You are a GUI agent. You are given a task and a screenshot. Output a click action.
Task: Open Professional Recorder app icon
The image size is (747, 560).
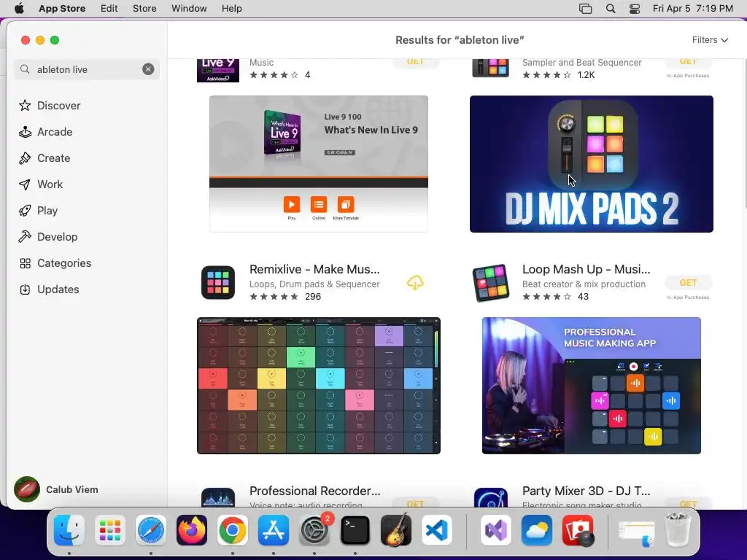(x=218, y=497)
